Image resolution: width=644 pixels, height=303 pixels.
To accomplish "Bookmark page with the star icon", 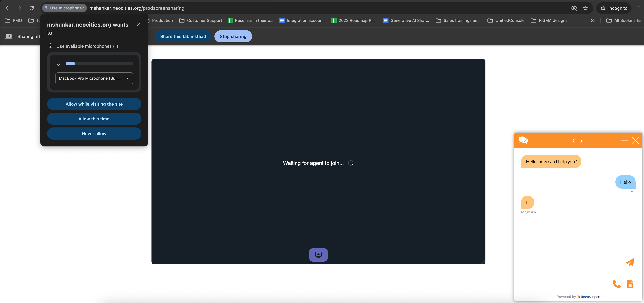I will 585,8.
